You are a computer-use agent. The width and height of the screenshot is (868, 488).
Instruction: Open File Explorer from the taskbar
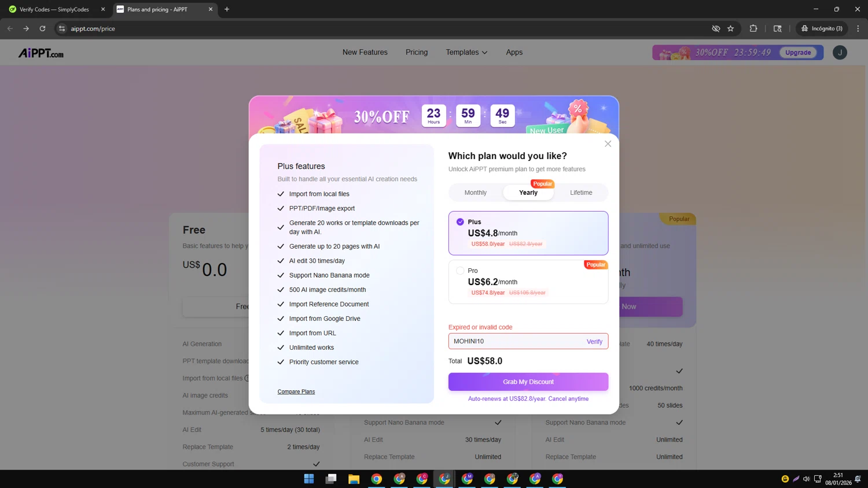tap(354, 479)
